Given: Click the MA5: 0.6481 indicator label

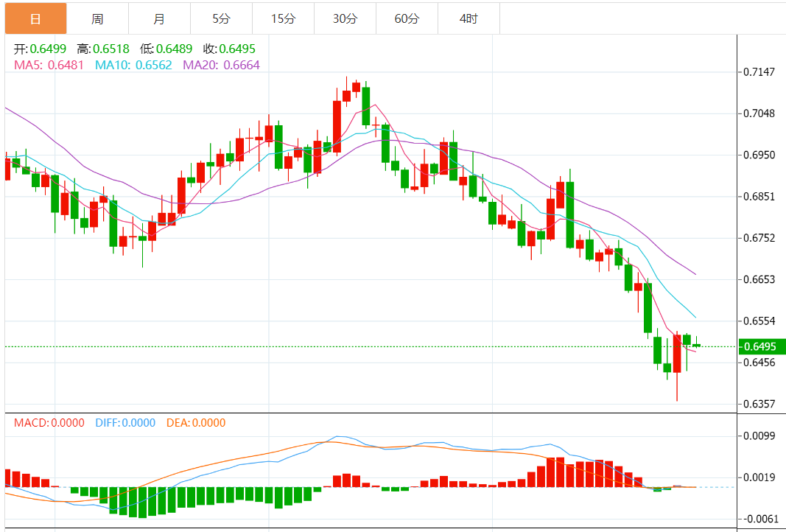Looking at the screenshot, I should 49,65.
